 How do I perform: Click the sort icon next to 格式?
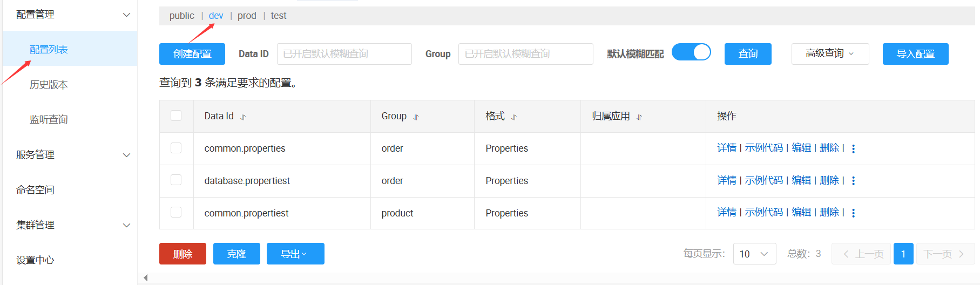[514, 117]
